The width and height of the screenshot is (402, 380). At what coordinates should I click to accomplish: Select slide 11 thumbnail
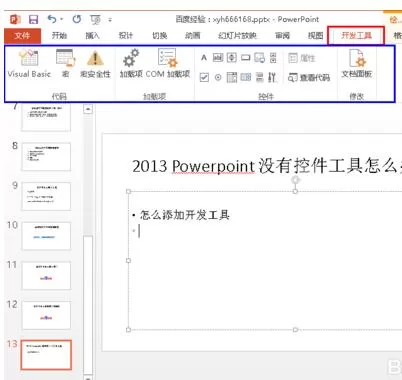pyautogui.click(x=46, y=276)
